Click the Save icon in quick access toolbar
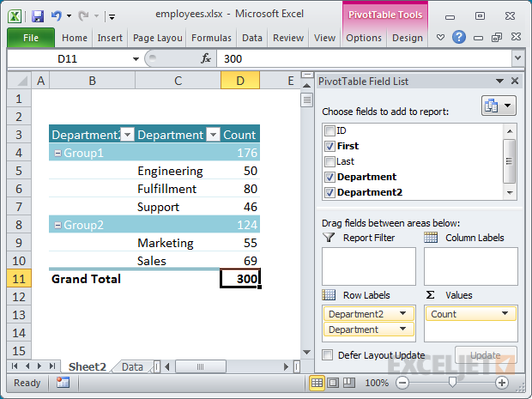Image resolution: width=532 pixels, height=399 pixels. pos(37,15)
